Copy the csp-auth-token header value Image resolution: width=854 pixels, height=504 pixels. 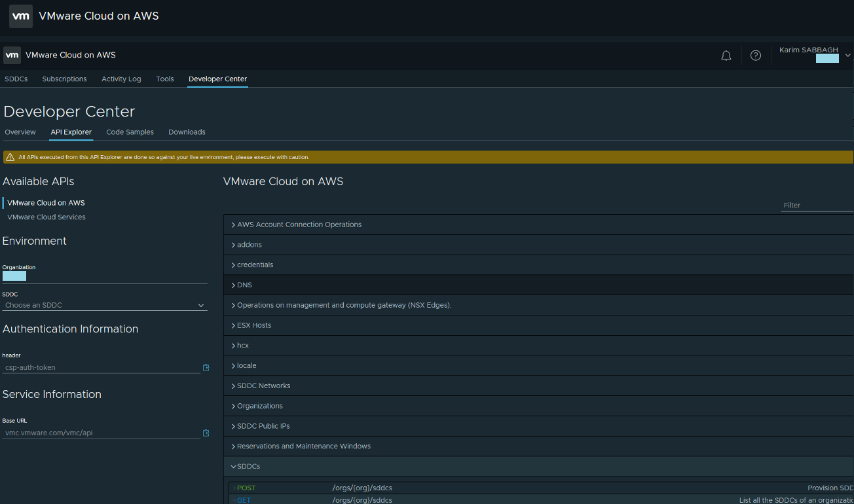pos(206,368)
